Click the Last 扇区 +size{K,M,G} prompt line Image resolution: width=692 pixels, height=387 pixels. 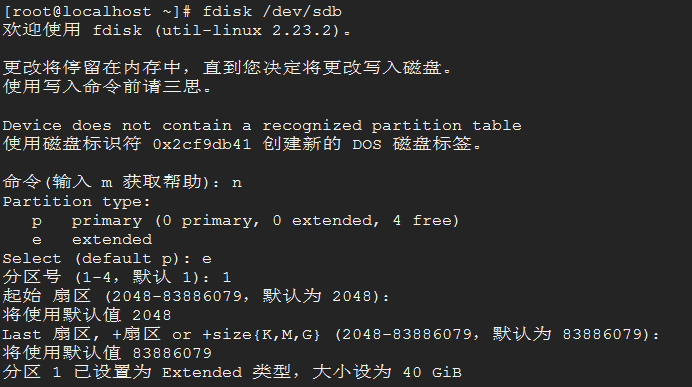click(x=331, y=334)
